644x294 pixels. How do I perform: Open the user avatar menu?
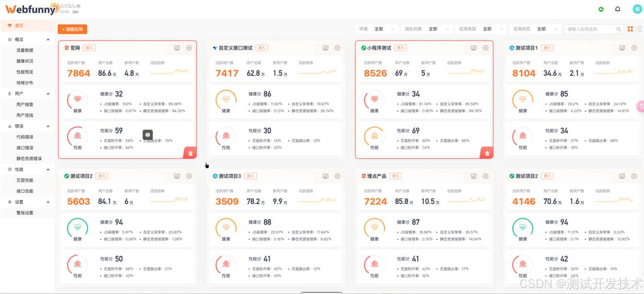[637, 9]
